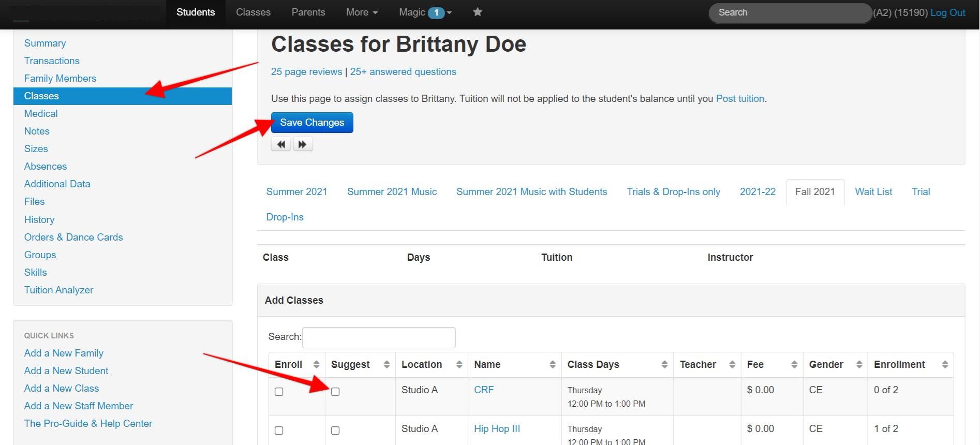
Task: Click the Add Classes search field
Action: click(x=379, y=337)
